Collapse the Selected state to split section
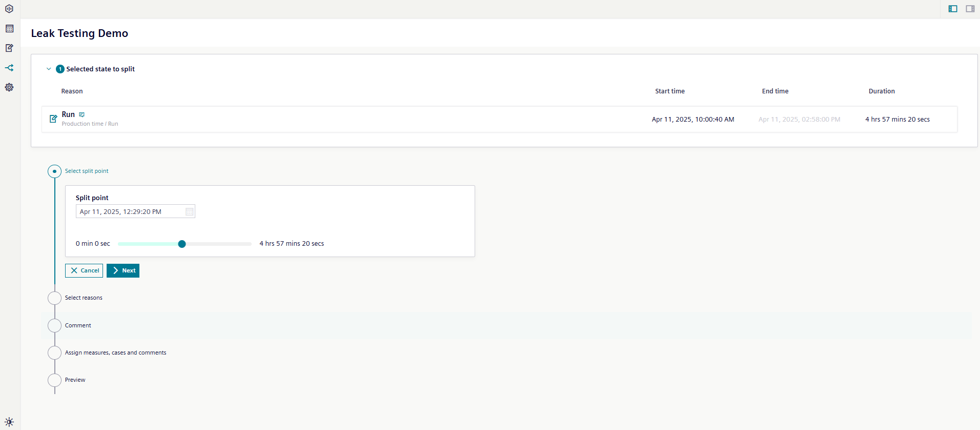The height and width of the screenshot is (430, 980). click(x=49, y=69)
